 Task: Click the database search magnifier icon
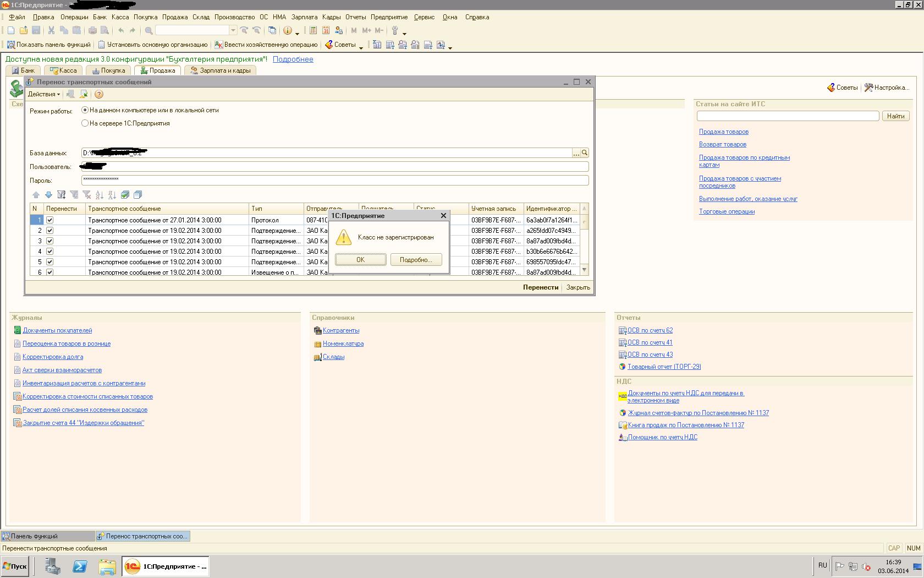coord(585,153)
